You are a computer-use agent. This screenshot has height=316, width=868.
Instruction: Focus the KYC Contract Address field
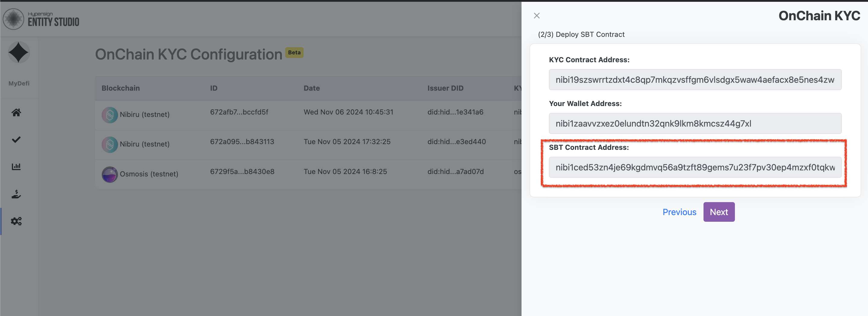coord(695,79)
